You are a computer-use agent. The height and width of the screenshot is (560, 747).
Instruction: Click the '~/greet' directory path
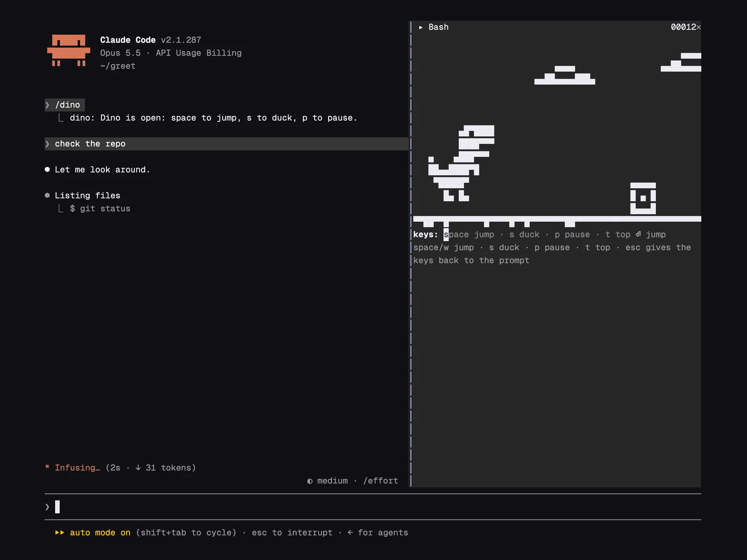[x=118, y=66]
